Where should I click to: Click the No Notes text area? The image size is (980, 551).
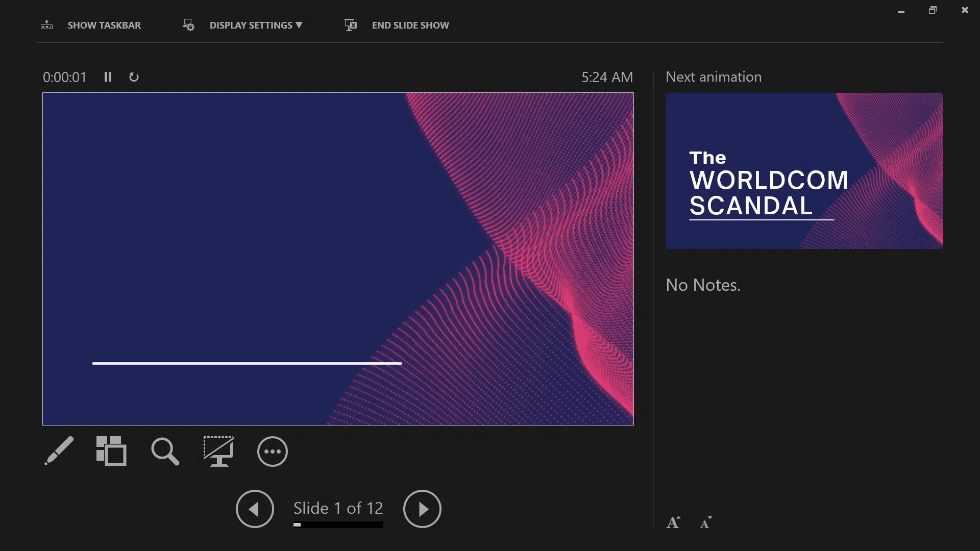click(x=703, y=285)
